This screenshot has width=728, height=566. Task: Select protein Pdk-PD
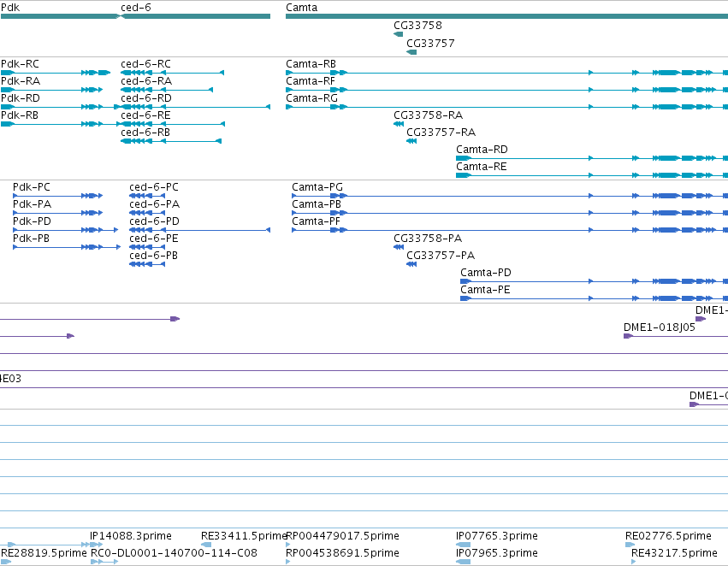[32, 221]
